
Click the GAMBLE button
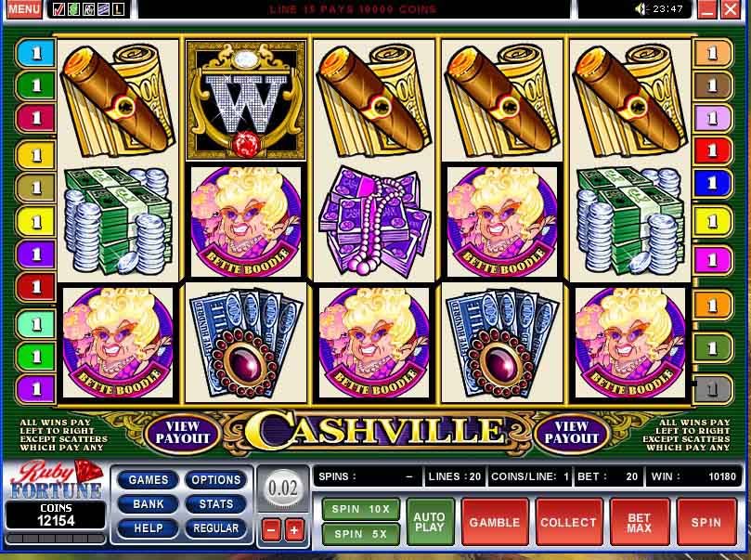click(495, 522)
